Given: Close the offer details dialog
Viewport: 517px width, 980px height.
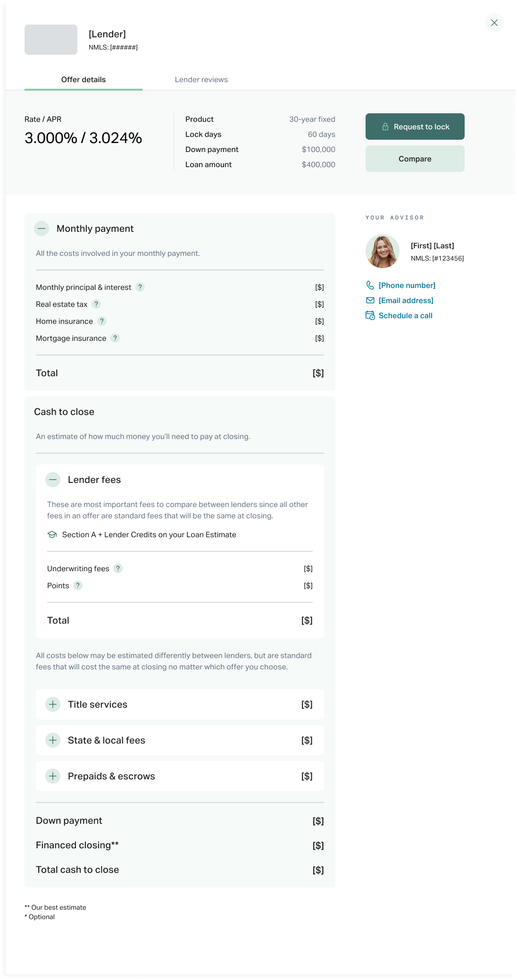Looking at the screenshot, I should tap(494, 23).
